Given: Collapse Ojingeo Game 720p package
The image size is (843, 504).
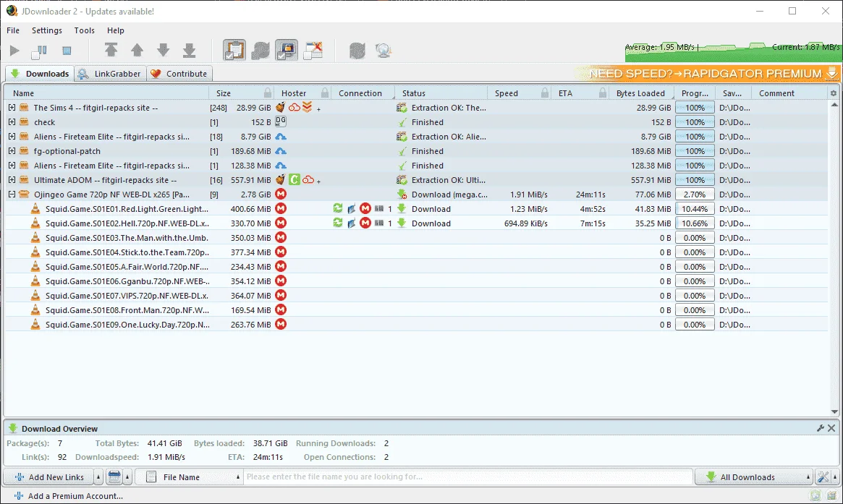Looking at the screenshot, I should tap(12, 195).
